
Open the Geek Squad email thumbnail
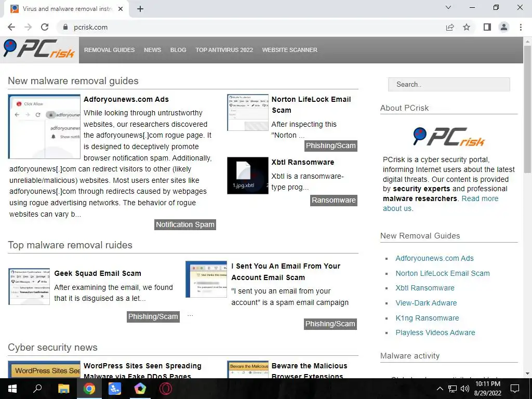(x=29, y=286)
